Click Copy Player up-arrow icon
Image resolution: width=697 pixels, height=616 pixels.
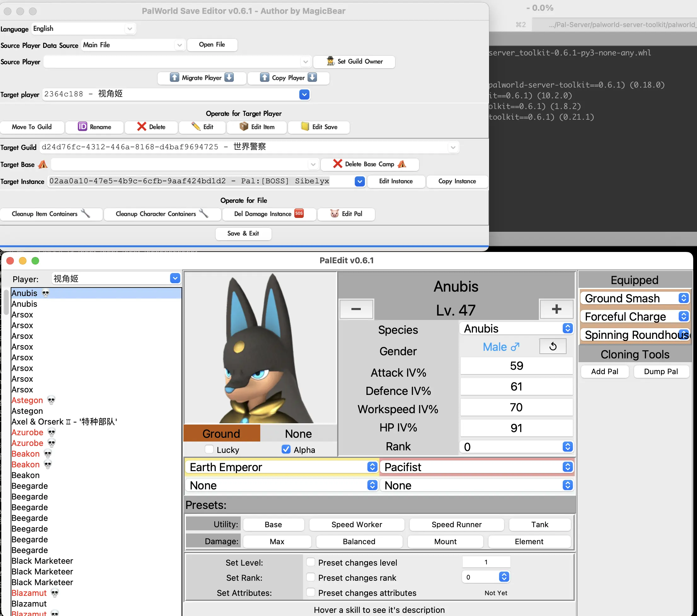point(265,78)
